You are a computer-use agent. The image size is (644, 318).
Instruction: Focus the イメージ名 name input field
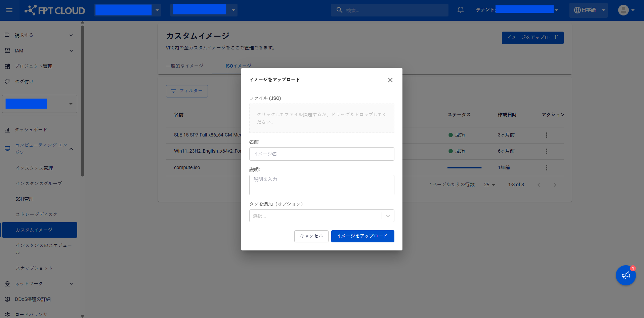pos(321,154)
